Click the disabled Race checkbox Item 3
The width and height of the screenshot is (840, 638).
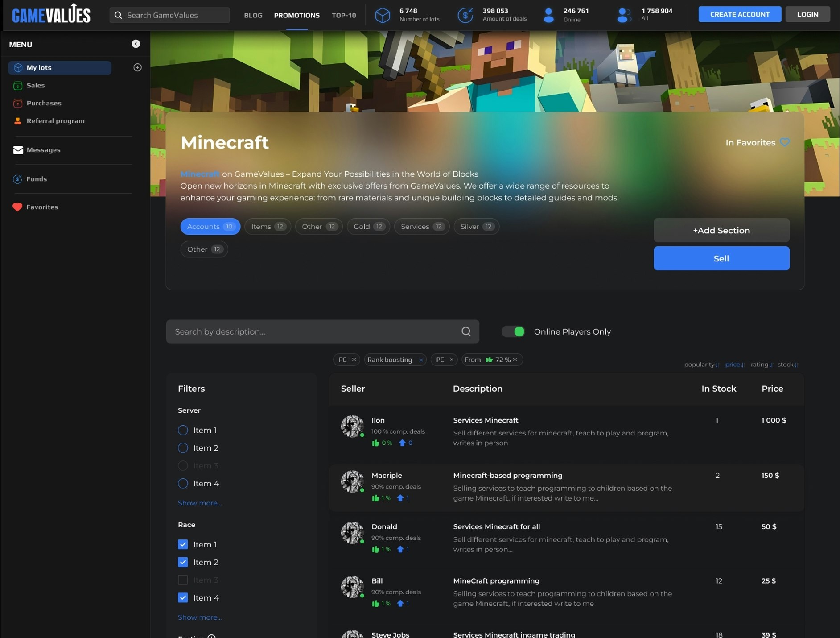tap(183, 580)
